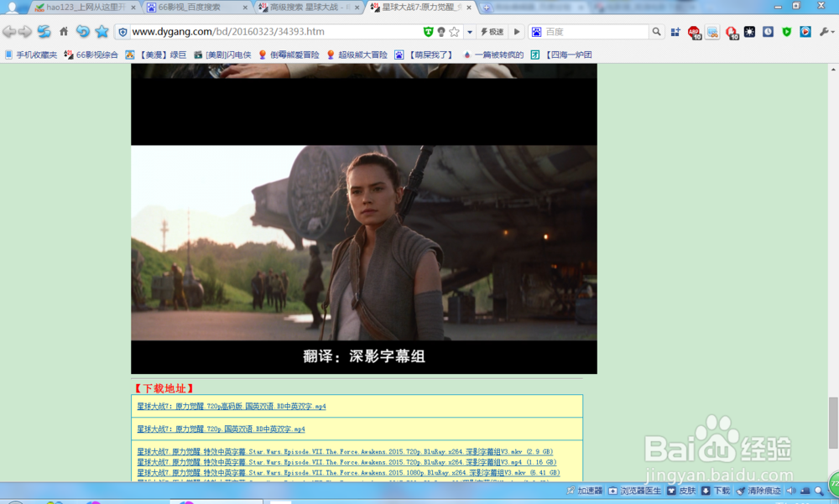Image resolution: width=839 pixels, height=504 pixels.
Task: Open the extensions grid icon
Action: [x=675, y=32]
